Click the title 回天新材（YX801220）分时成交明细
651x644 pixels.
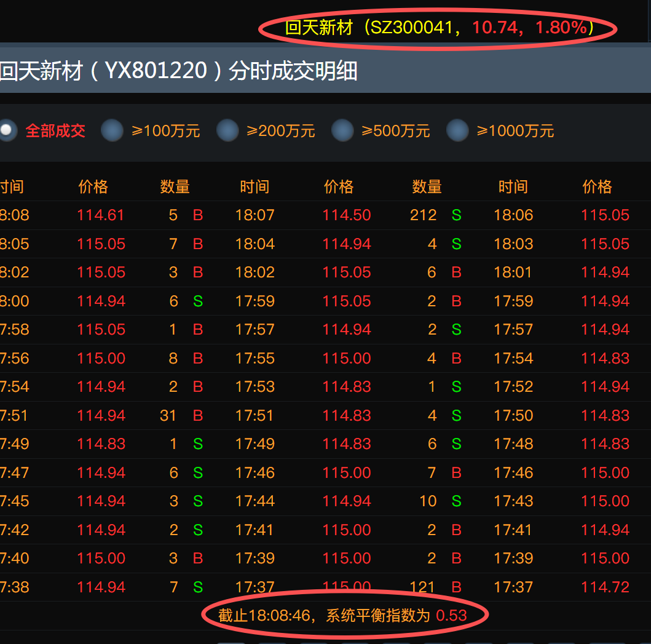tap(178, 71)
